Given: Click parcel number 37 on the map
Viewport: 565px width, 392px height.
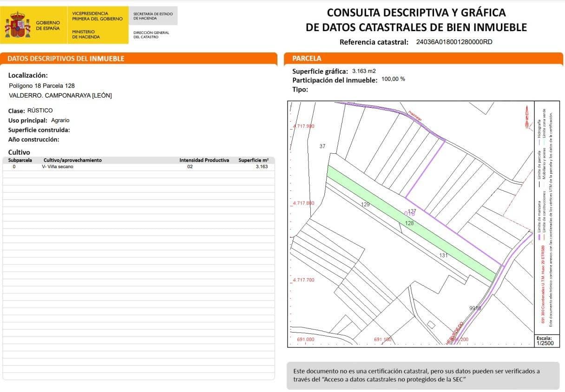Looking at the screenshot, I should (322, 146).
